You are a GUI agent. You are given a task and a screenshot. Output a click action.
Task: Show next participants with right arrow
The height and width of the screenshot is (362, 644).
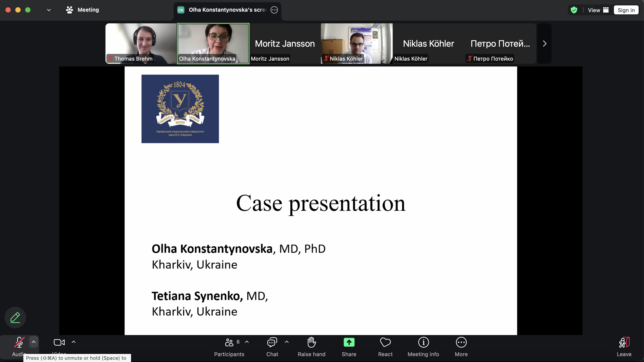545,44
